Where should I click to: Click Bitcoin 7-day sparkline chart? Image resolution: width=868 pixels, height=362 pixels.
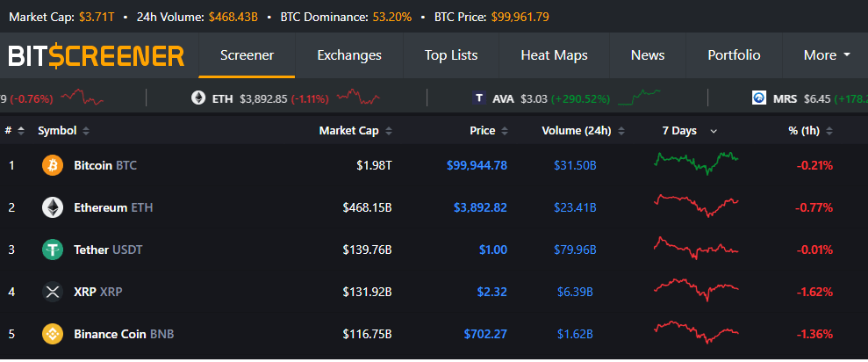click(x=696, y=163)
